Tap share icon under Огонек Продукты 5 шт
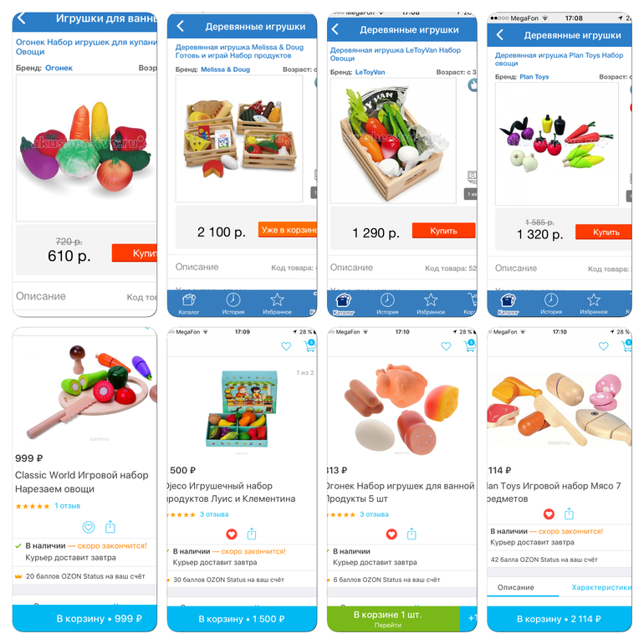644x644 pixels. point(411,534)
